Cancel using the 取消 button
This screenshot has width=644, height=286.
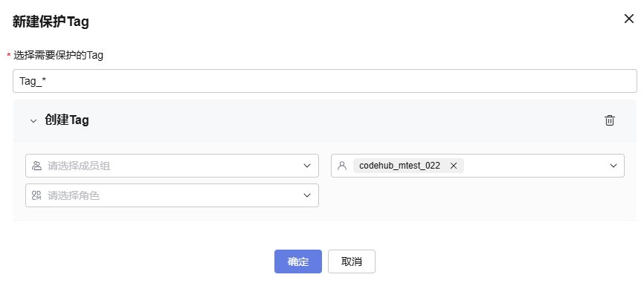352,261
